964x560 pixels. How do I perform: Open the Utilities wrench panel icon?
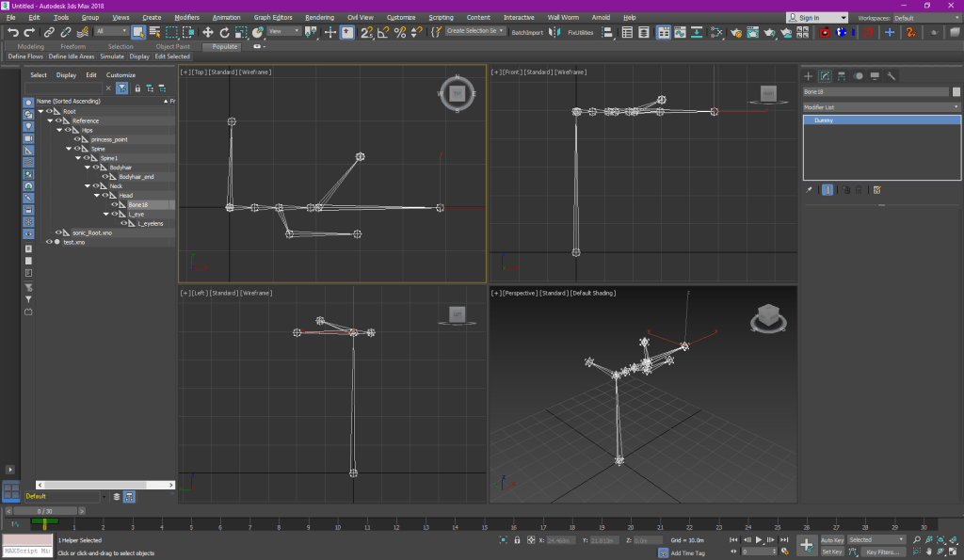point(892,76)
